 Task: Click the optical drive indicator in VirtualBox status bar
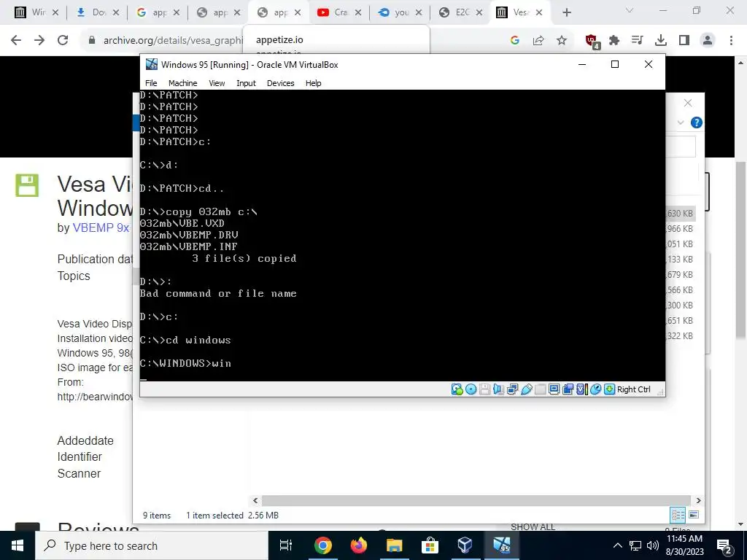(x=471, y=389)
